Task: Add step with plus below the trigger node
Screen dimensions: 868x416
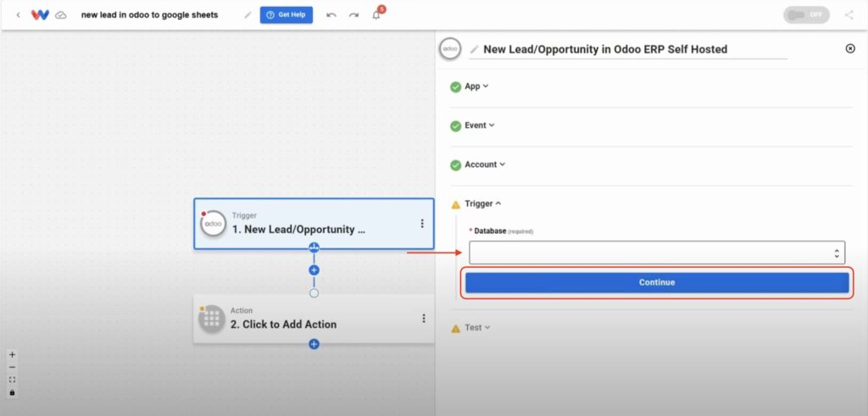Action: (x=314, y=270)
